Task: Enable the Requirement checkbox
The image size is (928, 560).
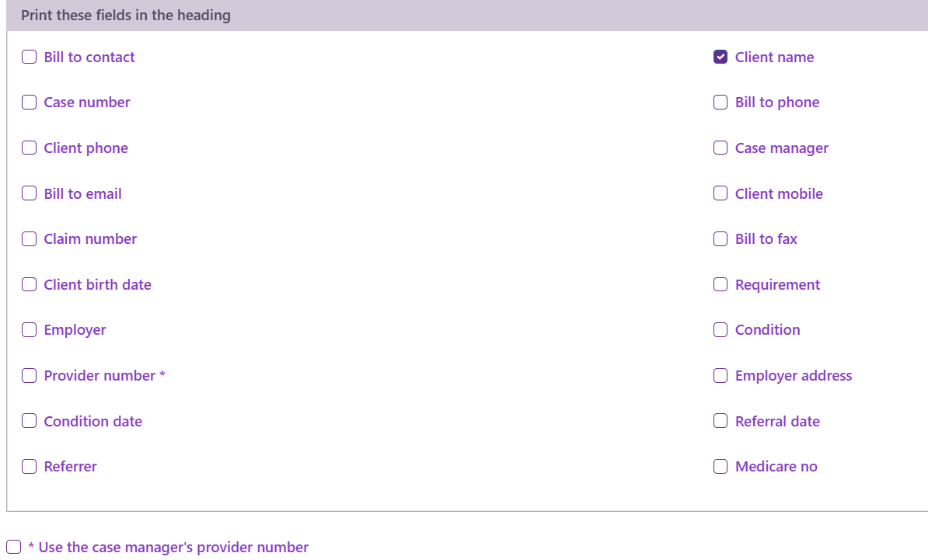Action: pyautogui.click(x=720, y=284)
